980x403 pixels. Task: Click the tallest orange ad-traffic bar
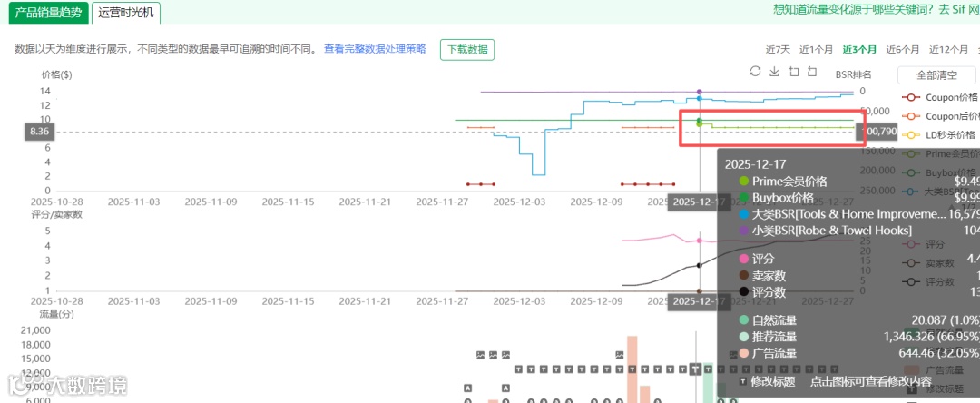point(632,369)
